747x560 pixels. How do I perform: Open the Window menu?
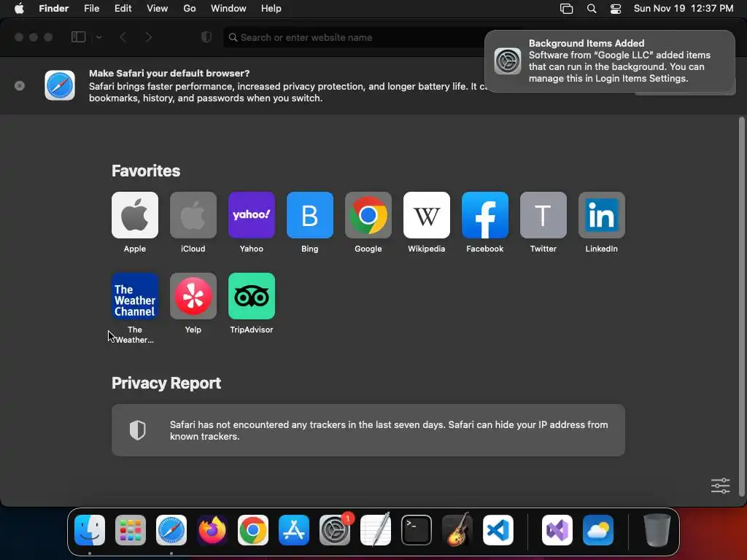point(228,9)
